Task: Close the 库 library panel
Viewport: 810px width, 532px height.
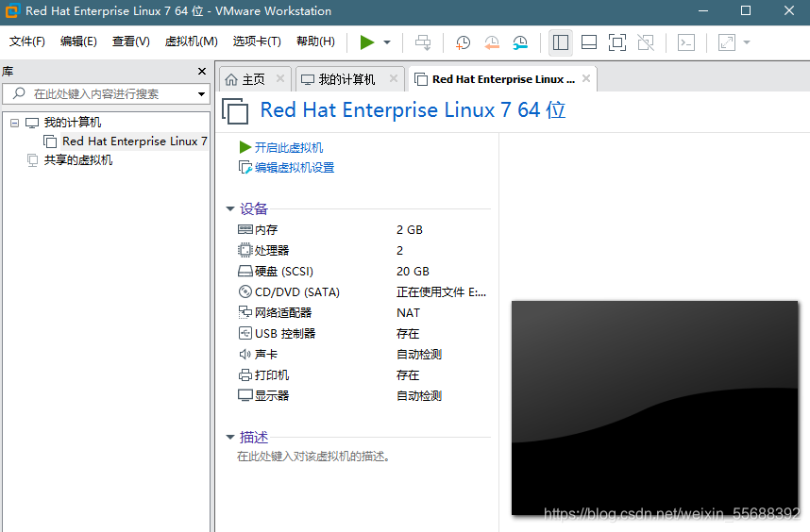Action: click(202, 71)
